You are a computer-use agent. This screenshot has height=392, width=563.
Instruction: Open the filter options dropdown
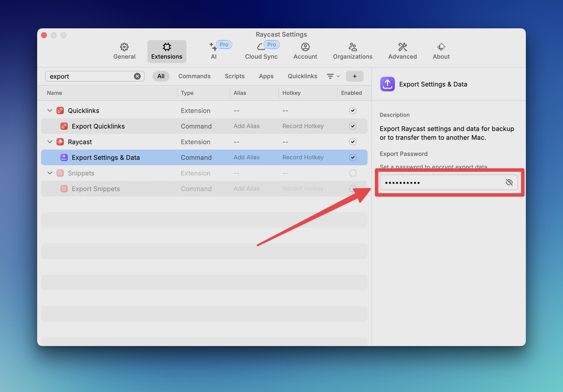(333, 76)
